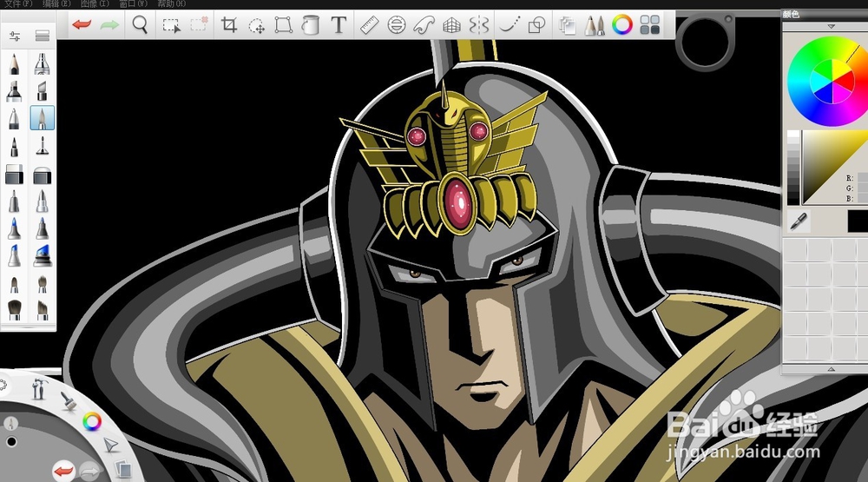
Task: Select the rectangular Selection tool
Action: 171,25
